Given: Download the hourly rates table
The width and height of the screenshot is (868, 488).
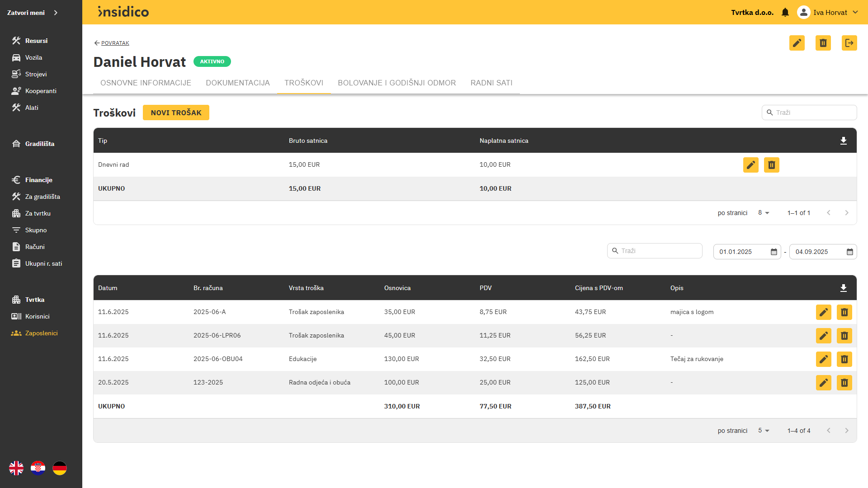Looking at the screenshot, I should (x=843, y=141).
